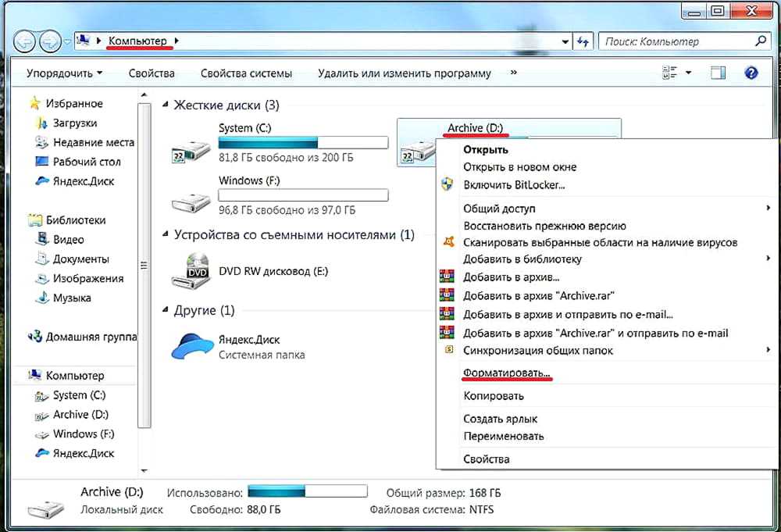Collapse the Другие group
The image size is (781, 532).
point(166,311)
